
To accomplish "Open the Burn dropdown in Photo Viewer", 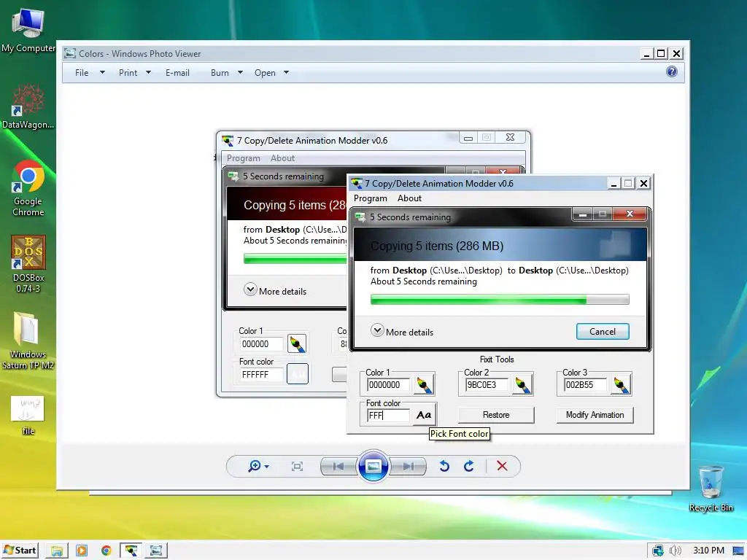I will pyautogui.click(x=226, y=73).
